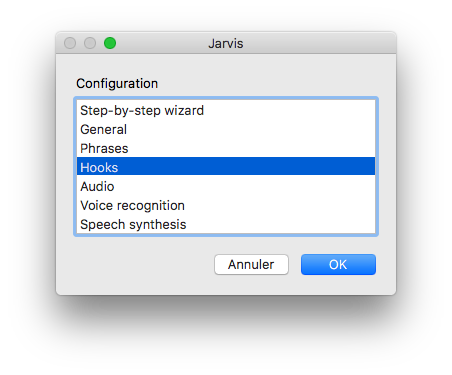Viewport: 452px width, 375px height.
Task: Select the recognition settings entry
Action: click(226, 205)
